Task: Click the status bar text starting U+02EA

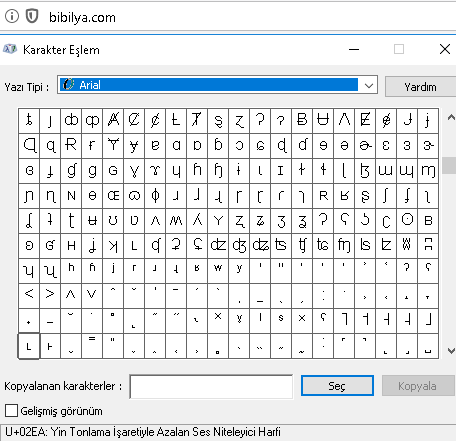Action: 143,432
